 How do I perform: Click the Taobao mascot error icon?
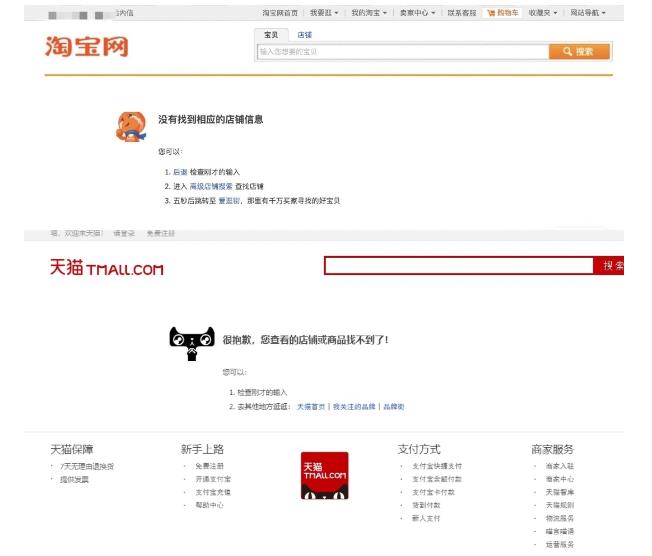[131, 128]
